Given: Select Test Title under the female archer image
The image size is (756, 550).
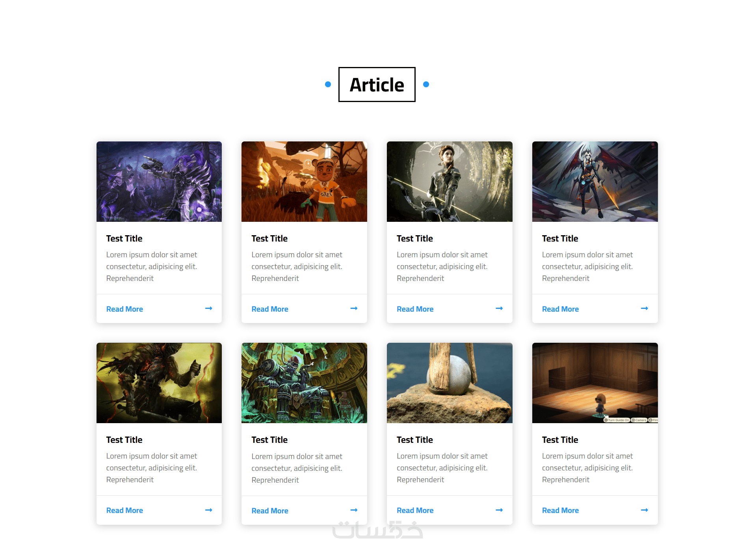Looking at the screenshot, I should coord(414,238).
